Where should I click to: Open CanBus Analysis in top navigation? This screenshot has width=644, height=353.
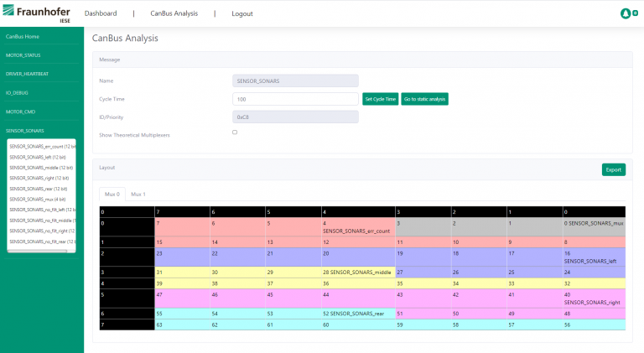click(174, 13)
